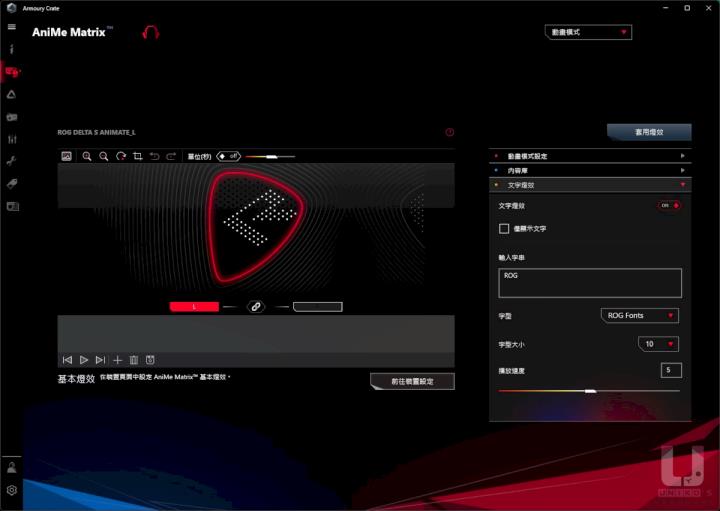
Task: Play the animation preview
Action: pyautogui.click(x=84, y=360)
